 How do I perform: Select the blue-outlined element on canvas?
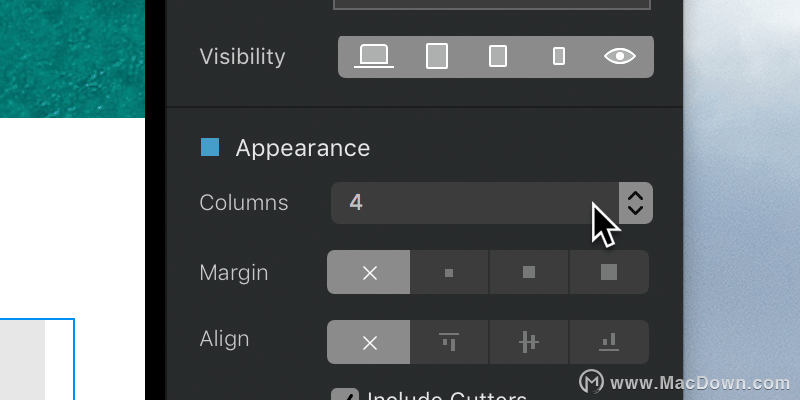(x=37, y=359)
